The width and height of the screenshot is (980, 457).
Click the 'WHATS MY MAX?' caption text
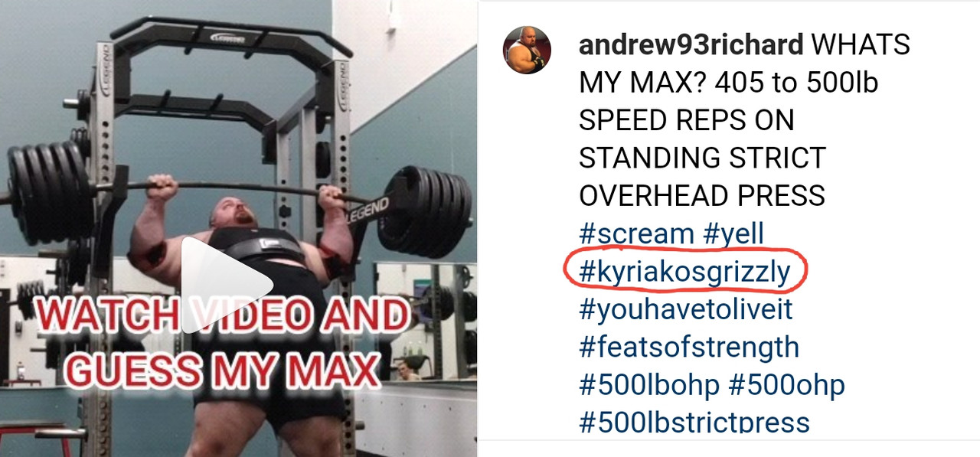[744, 64]
